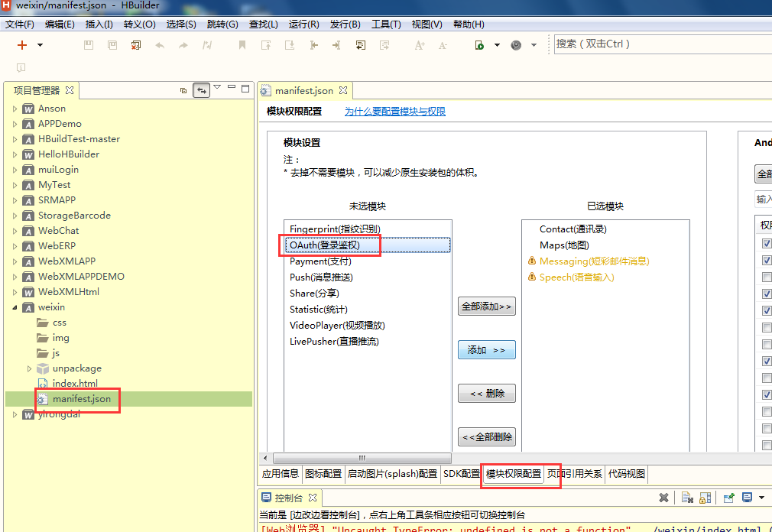The image size is (772, 532).
Task: Click the decrease indent icon
Action: click(x=313, y=45)
